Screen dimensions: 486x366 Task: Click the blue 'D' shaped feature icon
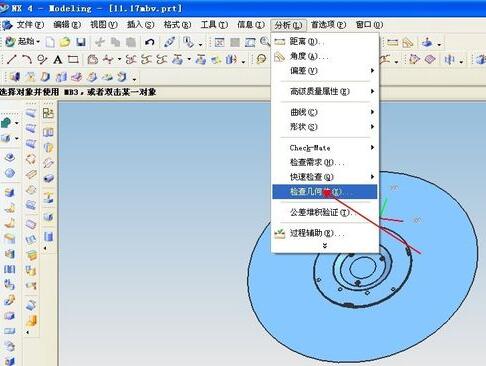45,77
